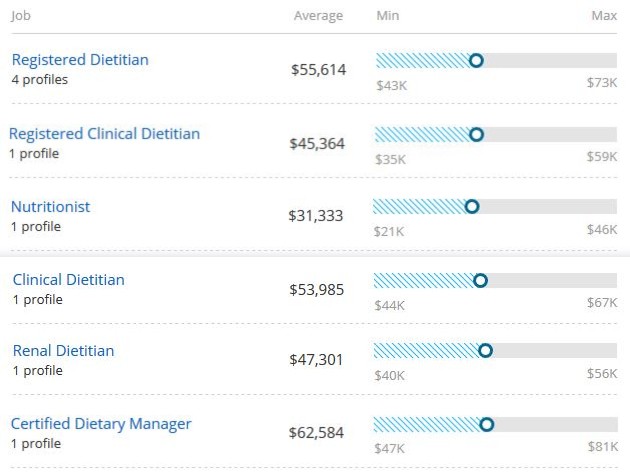The width and height of the screenshot is (630, 474).
Task: Go to the Clinical Dietitian job page
Action: click(x=69, y=280)
